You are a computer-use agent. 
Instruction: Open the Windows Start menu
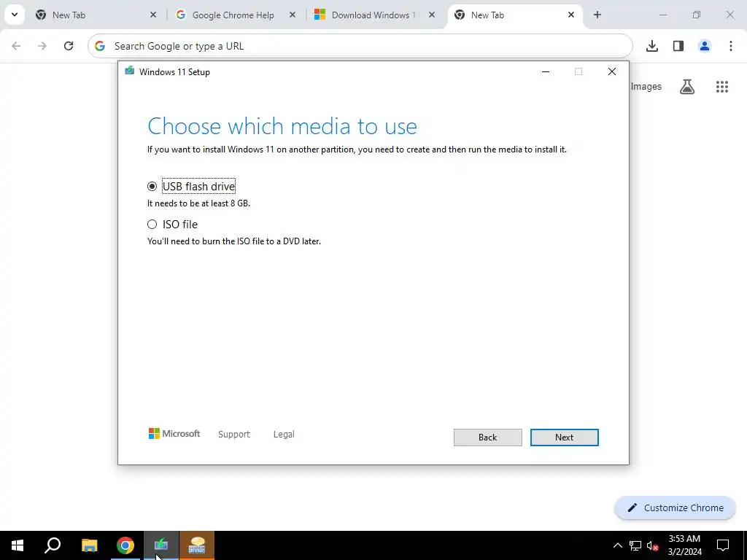[x=18, y=545]
